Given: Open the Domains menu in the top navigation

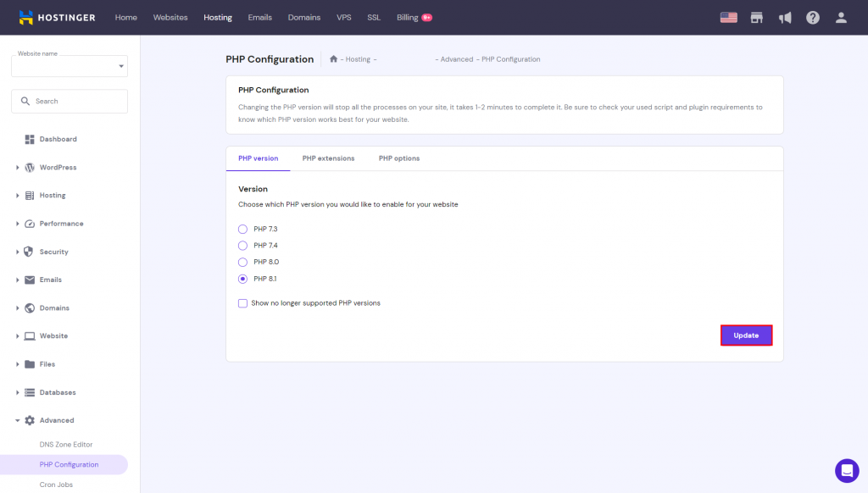Looking at the screenshot, I should pyautogui.click(x=303, y=17).
